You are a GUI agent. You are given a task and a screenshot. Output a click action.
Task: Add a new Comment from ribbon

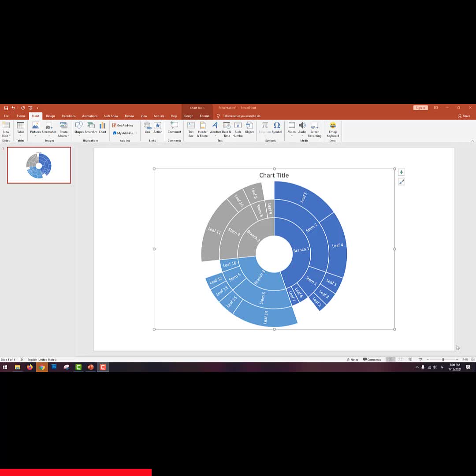tap(174, 128)
